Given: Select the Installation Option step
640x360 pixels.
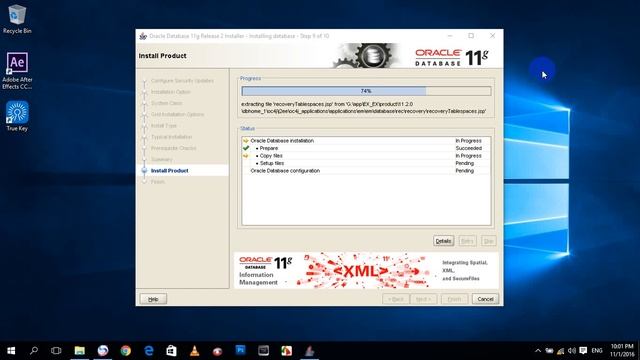Looking at the screenshot, I should pyautogui.click(x=171, y=92).
